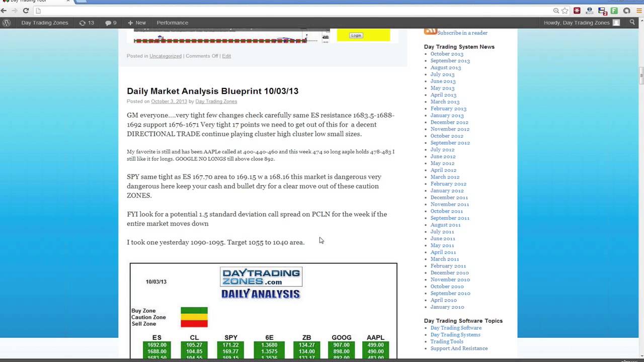
Task: Open the Day Trading Systems topic link
Action: 455,335
